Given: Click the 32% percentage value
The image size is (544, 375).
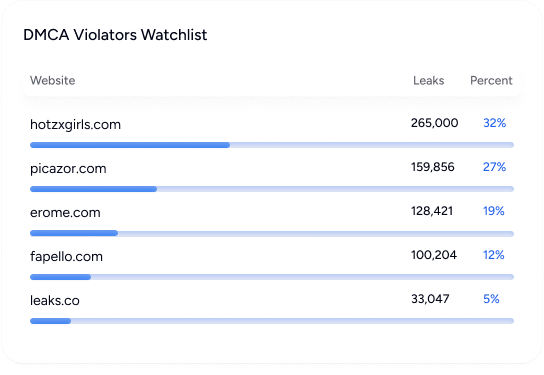Looking at the screenshot, I should click(x=494, y=123).
